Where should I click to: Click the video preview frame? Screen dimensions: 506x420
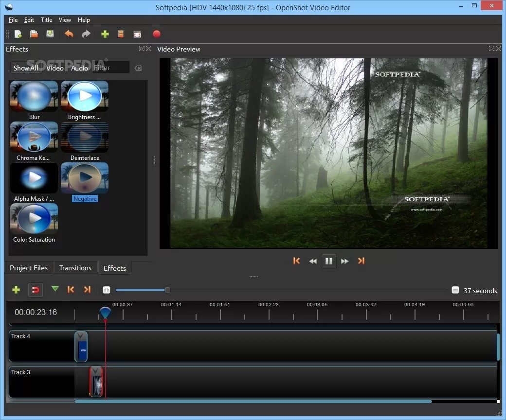coord(328,153)
